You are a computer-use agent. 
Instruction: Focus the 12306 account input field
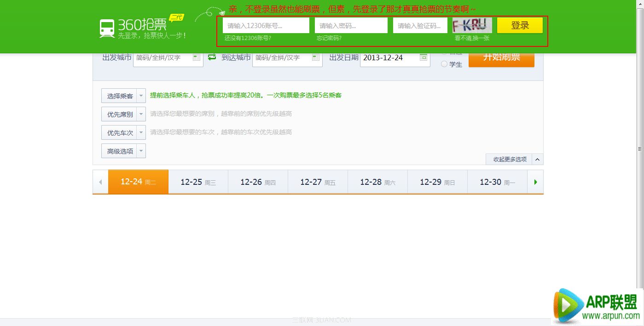pos(266,26)
